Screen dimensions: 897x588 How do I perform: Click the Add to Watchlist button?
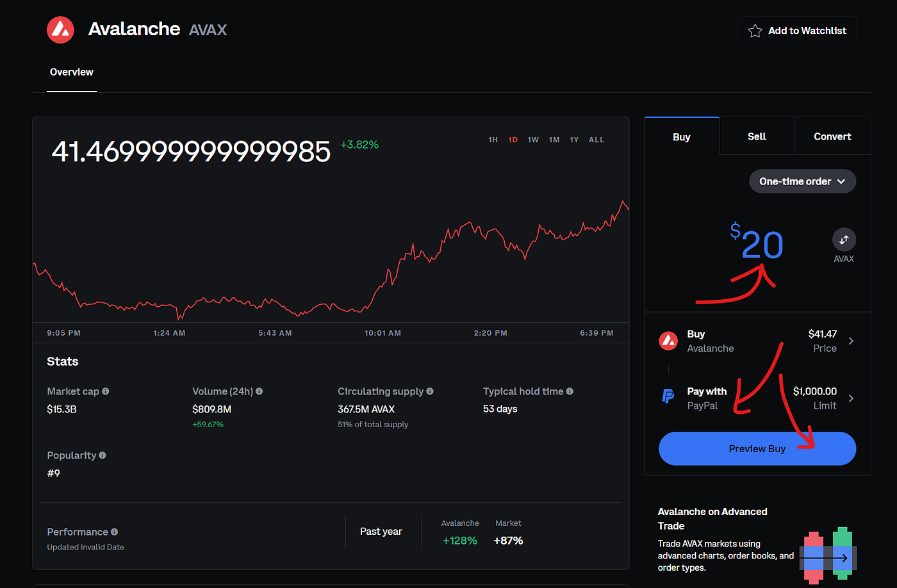[797, 31]
